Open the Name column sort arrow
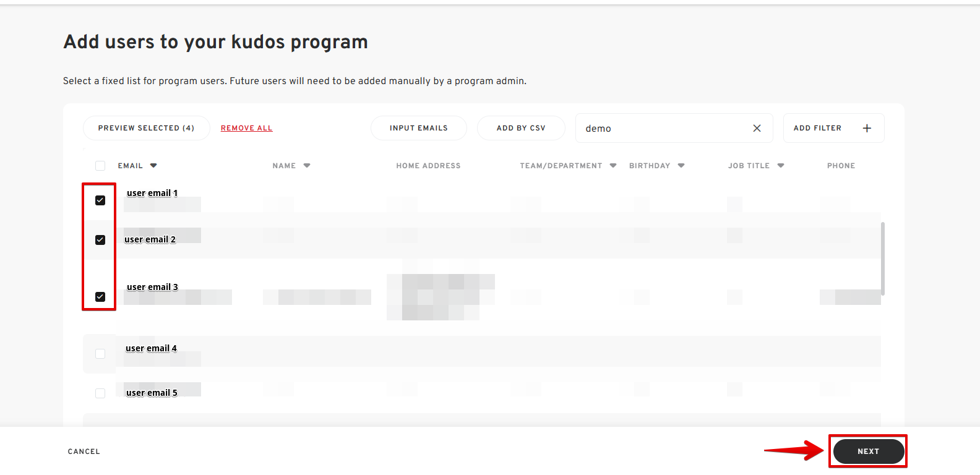The image size is (980, 475). [307, 166]
